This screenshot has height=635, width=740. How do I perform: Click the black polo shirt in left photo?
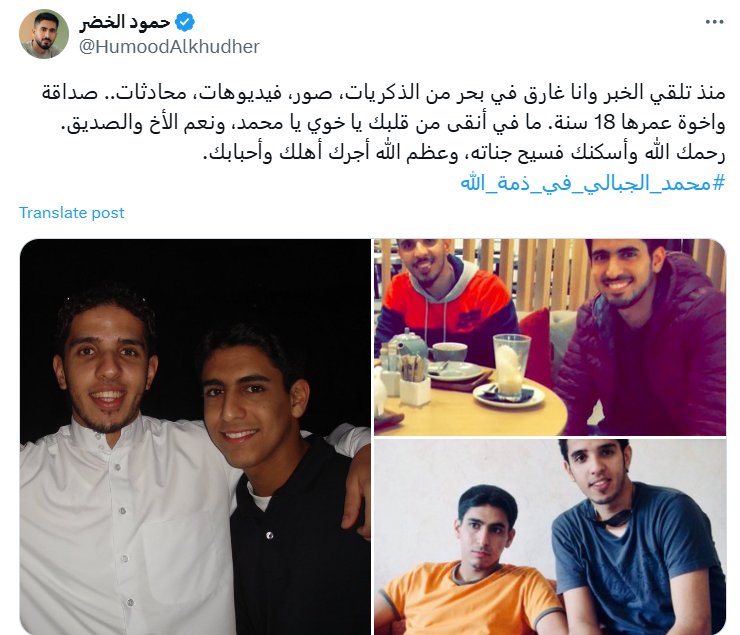click(297, 543)
